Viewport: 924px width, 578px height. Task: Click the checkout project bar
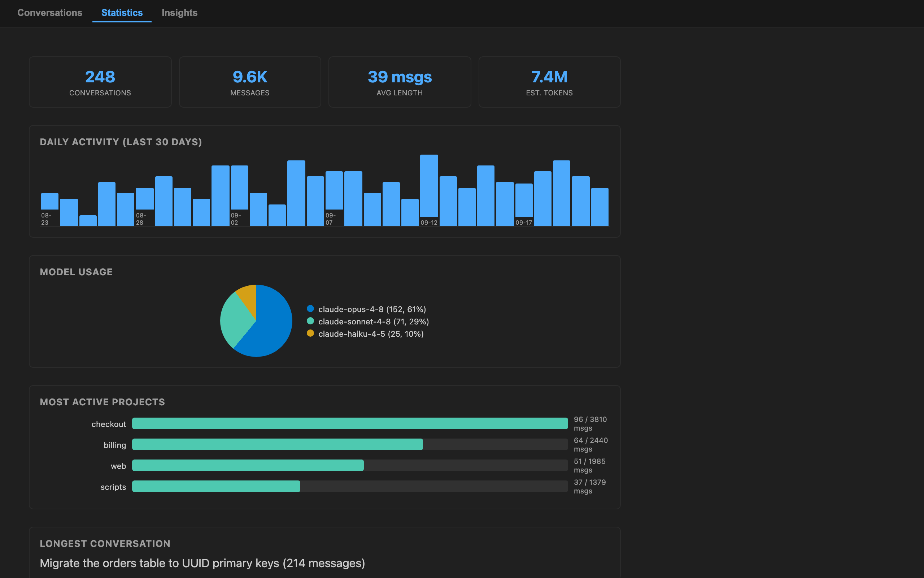point(350,423)
